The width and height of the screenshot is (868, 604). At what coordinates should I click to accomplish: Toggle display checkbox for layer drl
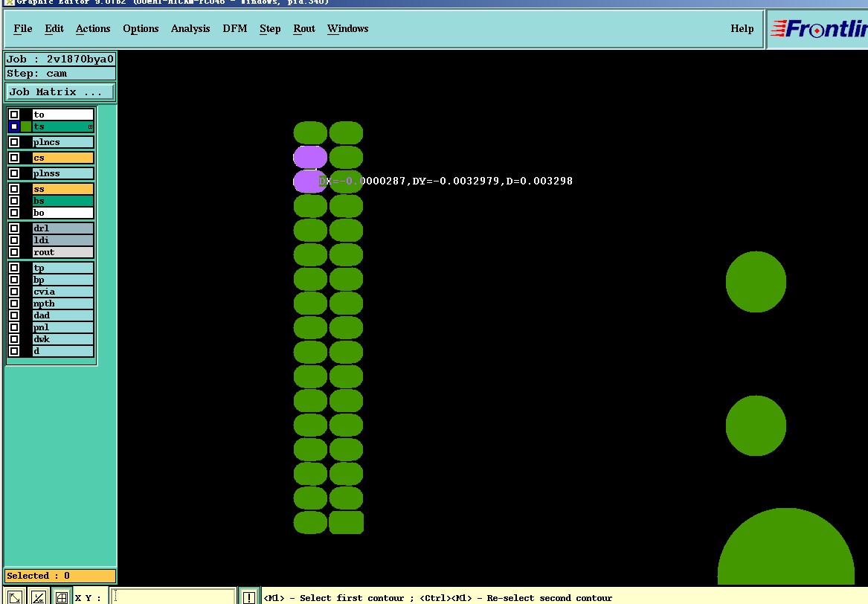14,228
